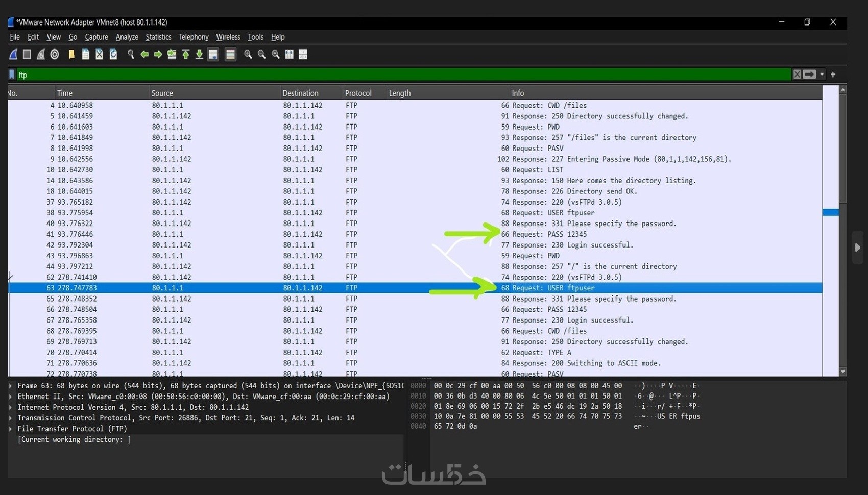Image resolution: width=868 pixels, height=495 pixels.
Task: Click the rightmost toolbar grid icon
Action: click(x=303, y=54)
